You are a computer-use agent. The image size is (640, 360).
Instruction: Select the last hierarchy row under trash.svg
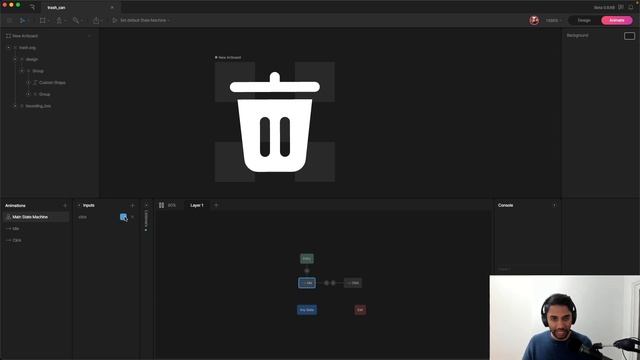tap(38, 106)
